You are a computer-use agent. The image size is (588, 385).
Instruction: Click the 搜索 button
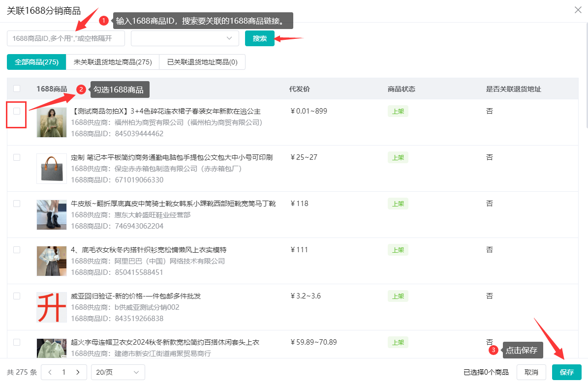pyautogui.click(x=259, y=38)
